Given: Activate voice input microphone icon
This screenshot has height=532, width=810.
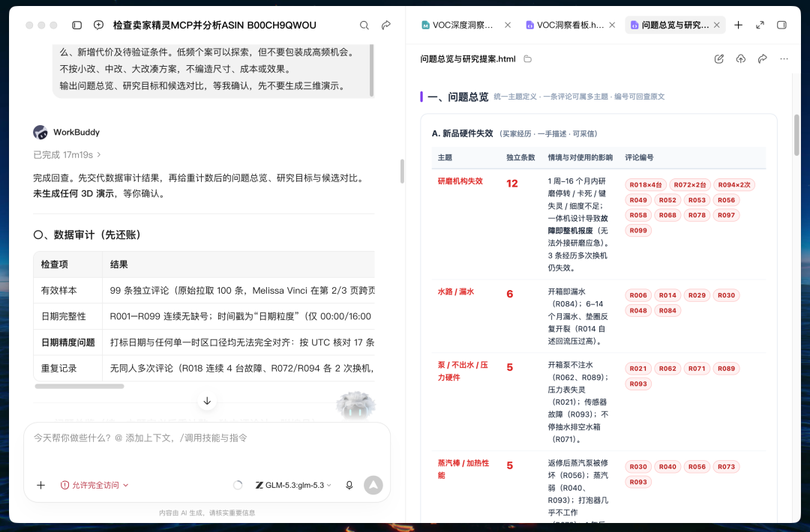Looking at the screenshot, I should [349, 485].
